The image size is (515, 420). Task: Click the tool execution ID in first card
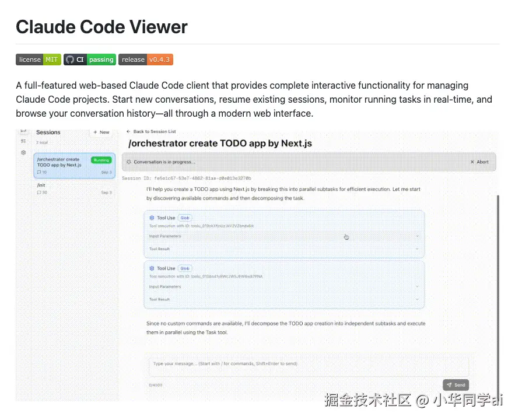pyautogui.click(x=202, y=226)
